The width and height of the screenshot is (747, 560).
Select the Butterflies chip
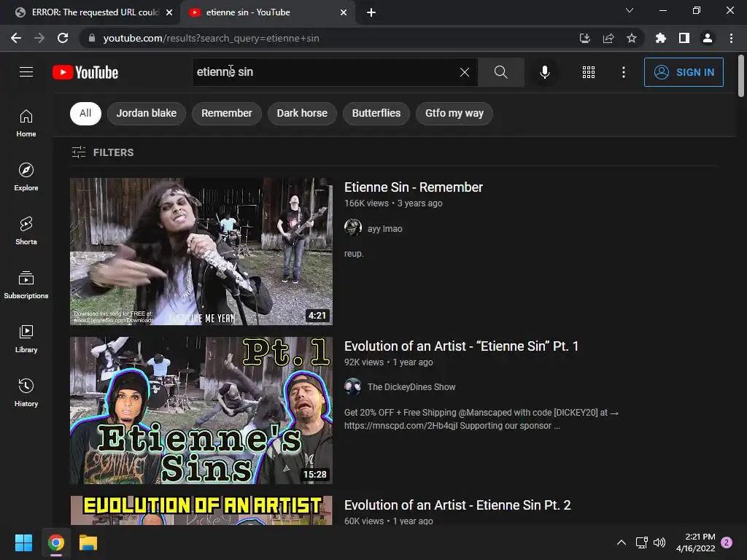coord(376,113)
